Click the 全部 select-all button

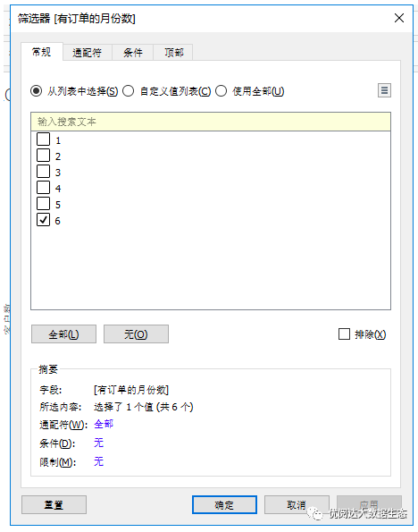(x=63, y=334)
